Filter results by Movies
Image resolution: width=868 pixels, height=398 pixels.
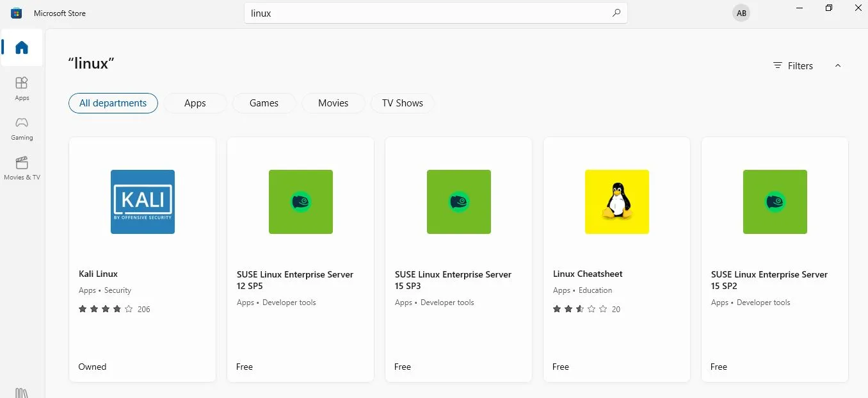(333, 103)
